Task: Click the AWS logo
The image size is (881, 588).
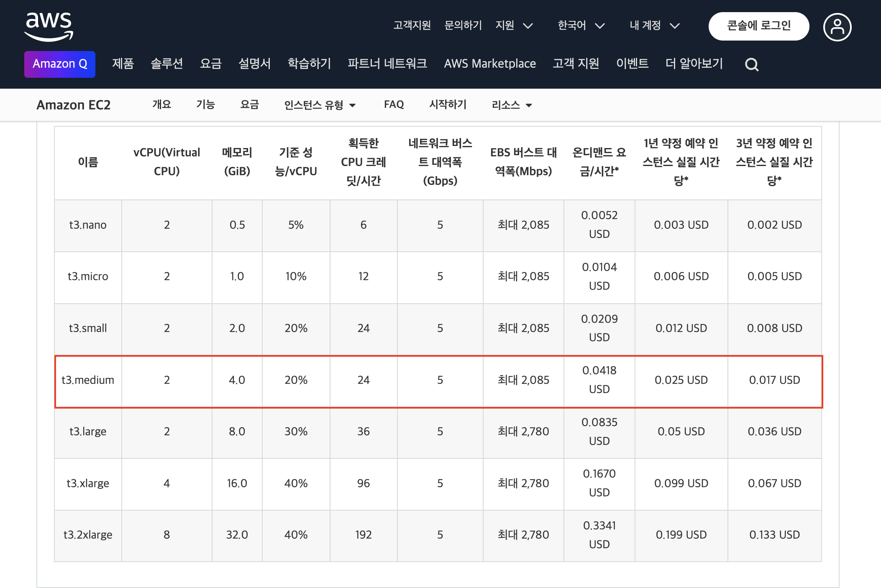Action: coord(49,27)
